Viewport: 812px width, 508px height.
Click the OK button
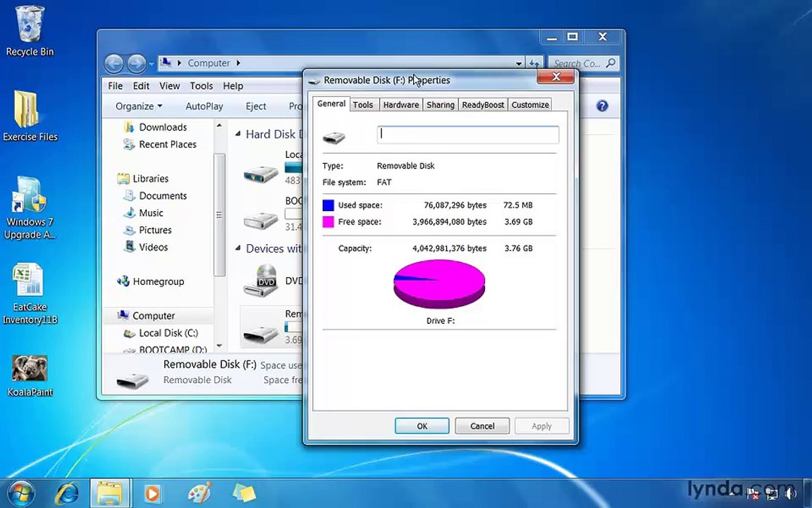(x=422, y=426)
